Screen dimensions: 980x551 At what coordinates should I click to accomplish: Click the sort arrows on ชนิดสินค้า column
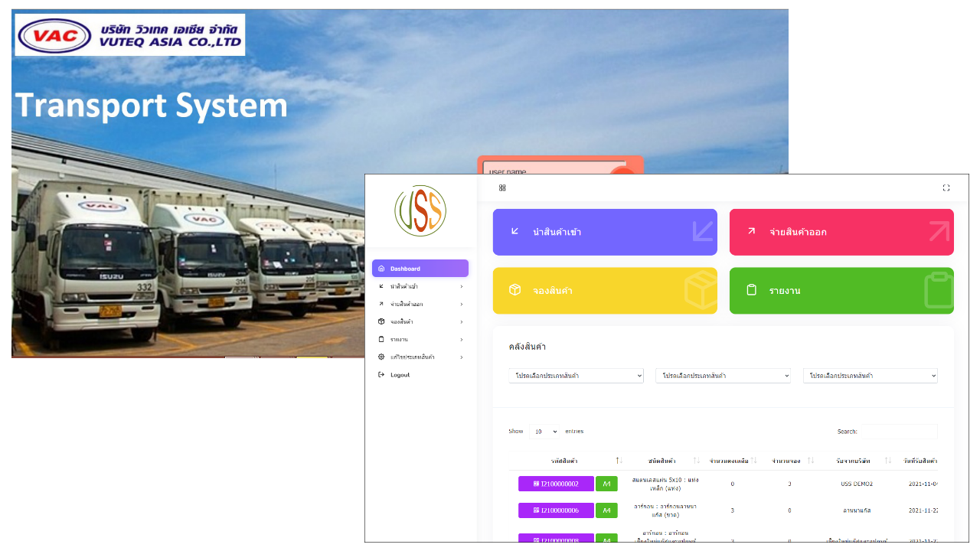(696, 461)
